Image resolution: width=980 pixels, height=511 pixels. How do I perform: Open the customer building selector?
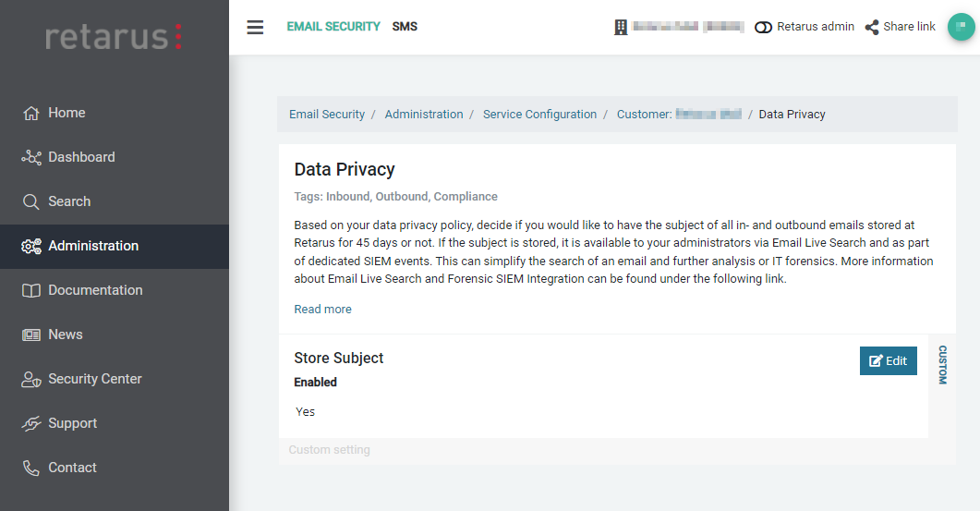tap(621, 27)
